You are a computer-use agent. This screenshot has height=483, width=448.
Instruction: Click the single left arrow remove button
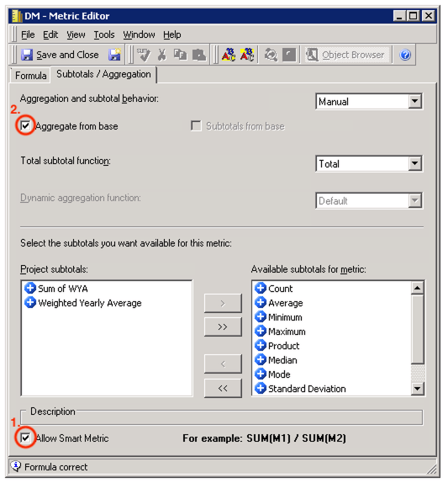click(223, 364)
